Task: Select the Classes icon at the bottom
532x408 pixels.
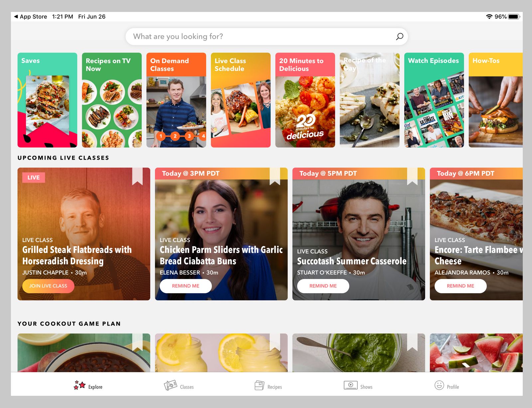Action: (171, 386)
